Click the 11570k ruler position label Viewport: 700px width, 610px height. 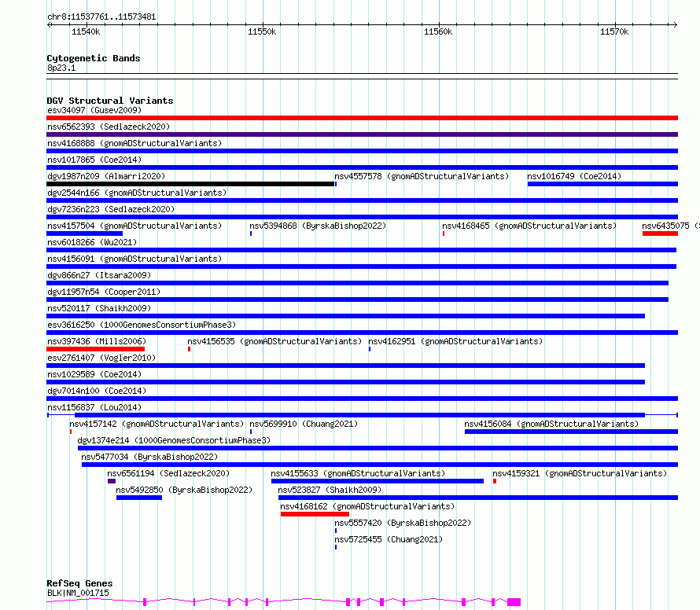tap(614, 31)
